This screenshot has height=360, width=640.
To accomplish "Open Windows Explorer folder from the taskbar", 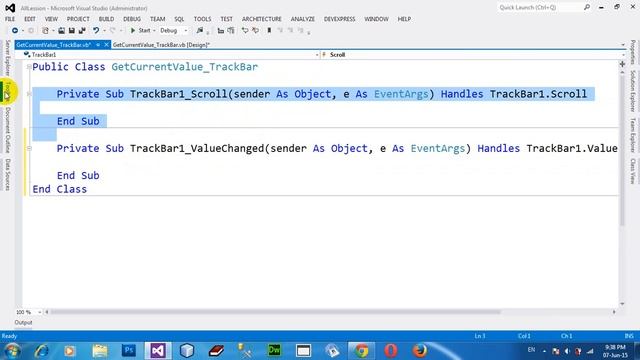I will [100, 351].
